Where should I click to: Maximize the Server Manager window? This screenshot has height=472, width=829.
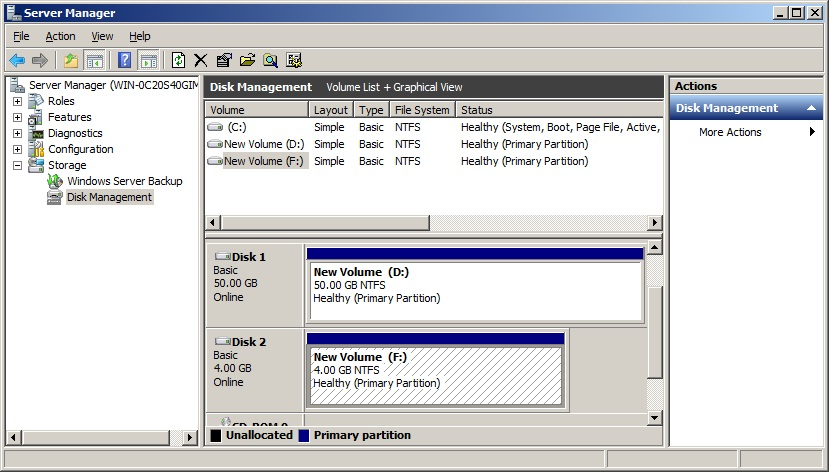(797, 13)
